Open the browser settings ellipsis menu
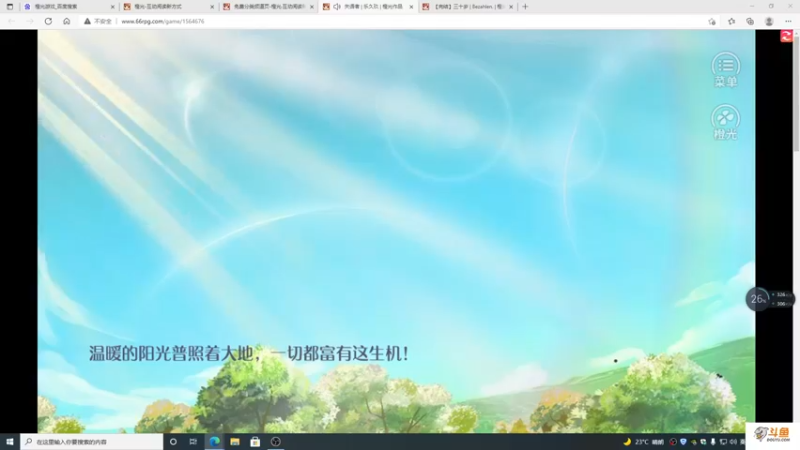The image size is (800, 450). pos(788,21)
